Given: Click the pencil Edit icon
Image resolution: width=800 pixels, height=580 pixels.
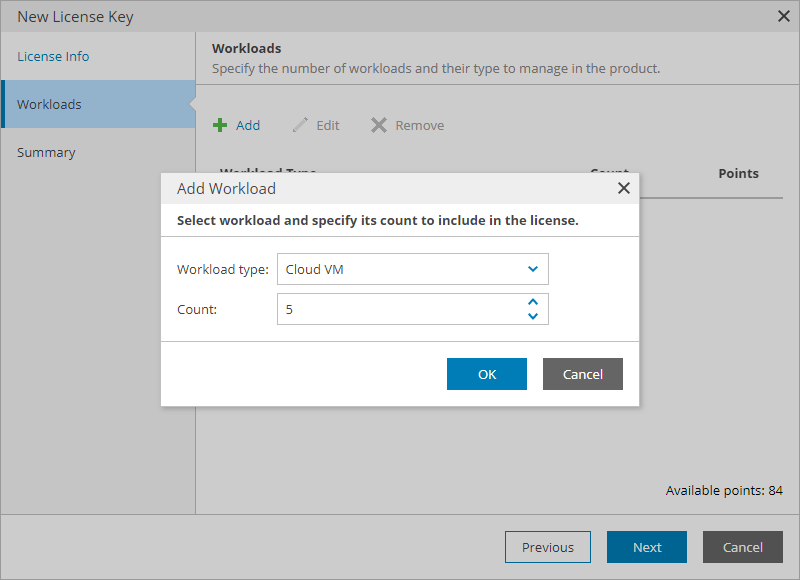Looking at the screenshot, I should tap(300, 126).
